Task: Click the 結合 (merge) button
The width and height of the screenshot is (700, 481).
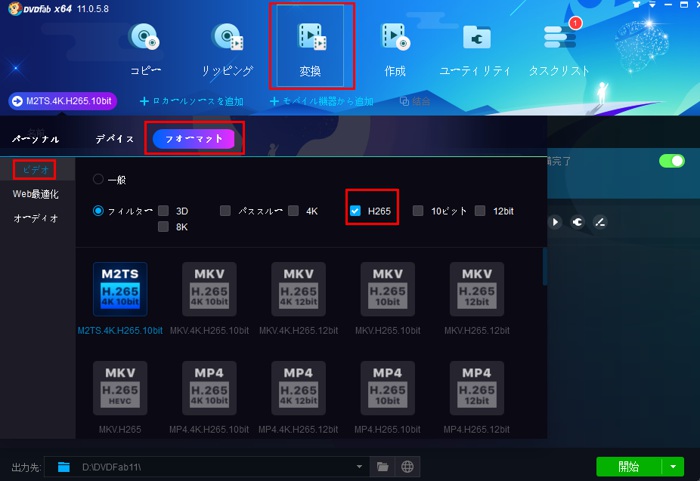Action: [415, 102]
